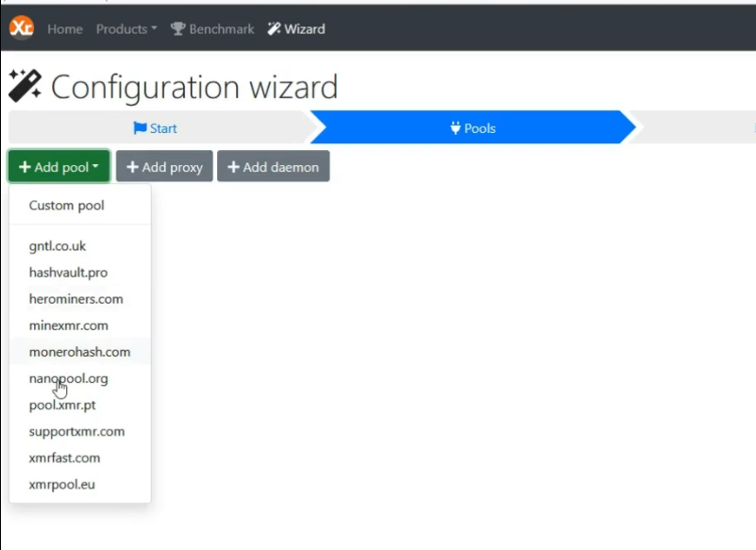Expand the Products dropdown menu
This screenshot has height=550, width=756.
pyautogui.click(x=126, y=29)
